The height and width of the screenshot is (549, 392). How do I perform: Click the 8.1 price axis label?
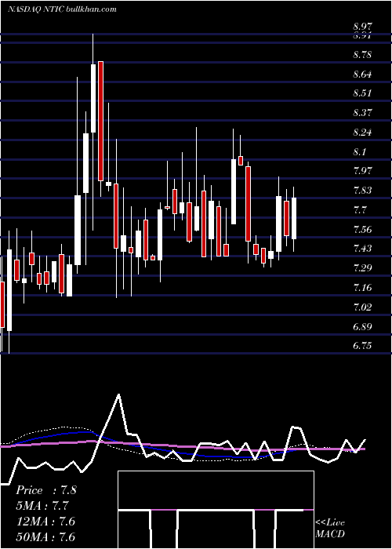360,152
